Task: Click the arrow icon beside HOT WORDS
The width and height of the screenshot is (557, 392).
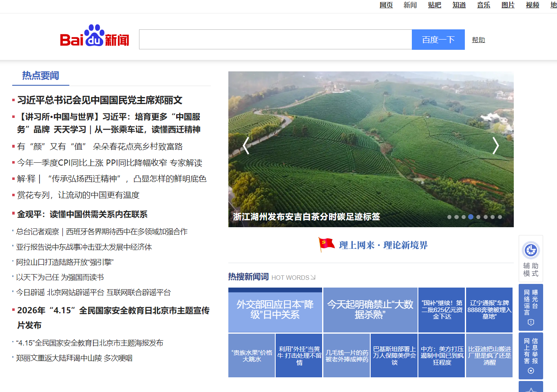Action: [x=313, y=277]
